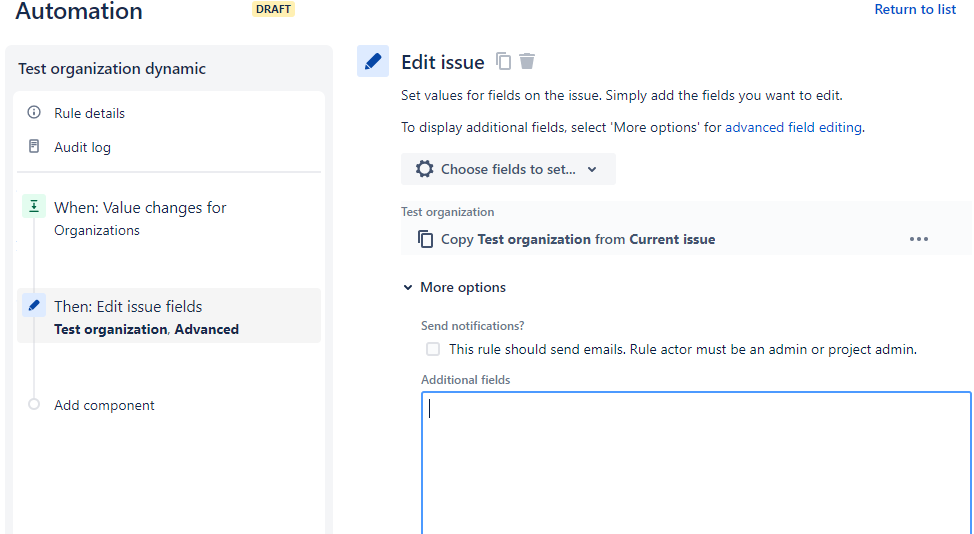
Task: Click the DRAFT status badge
Action: [273, 9]
